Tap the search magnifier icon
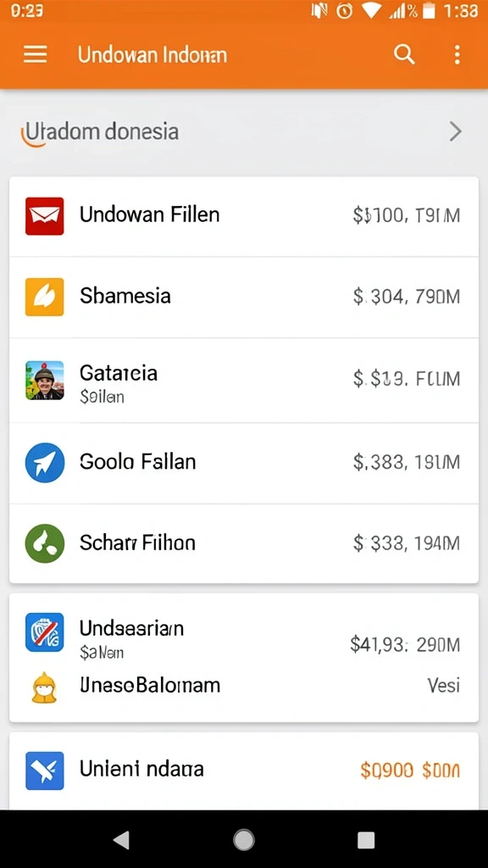Image resolution: width=488 pixels, height=868 pixels. [x=404, y=55]
